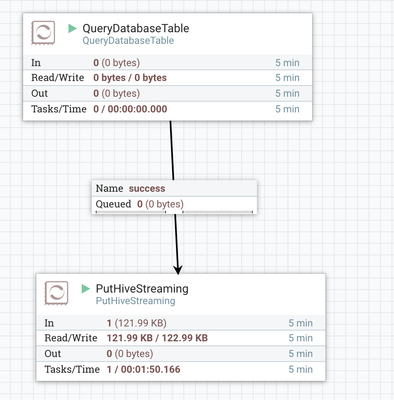394x400 pixels.
Task: Click QueryDatabaseTable Tasks/Time 00:00:00.000 row
Action: (168, 109)
